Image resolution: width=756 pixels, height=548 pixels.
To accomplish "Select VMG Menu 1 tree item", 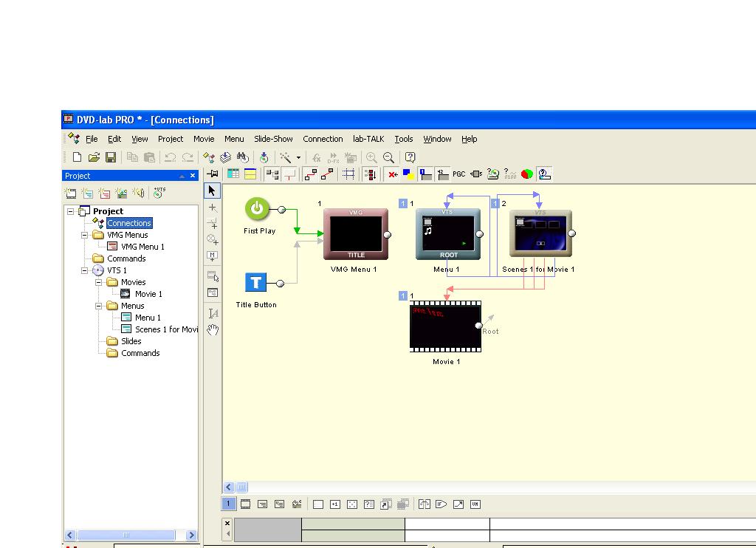I will 142,247.
